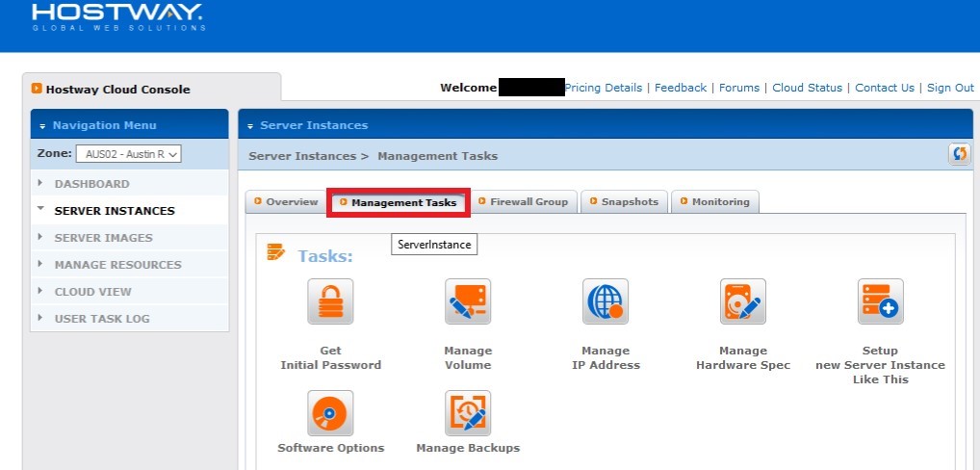980x470 pixels.
Task: Open the Monitoring tab
Action: pos(715,202)
